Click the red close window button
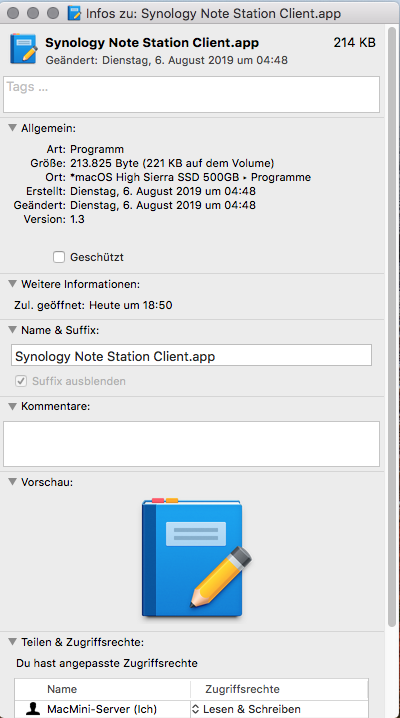 click(x=13, y=13)
